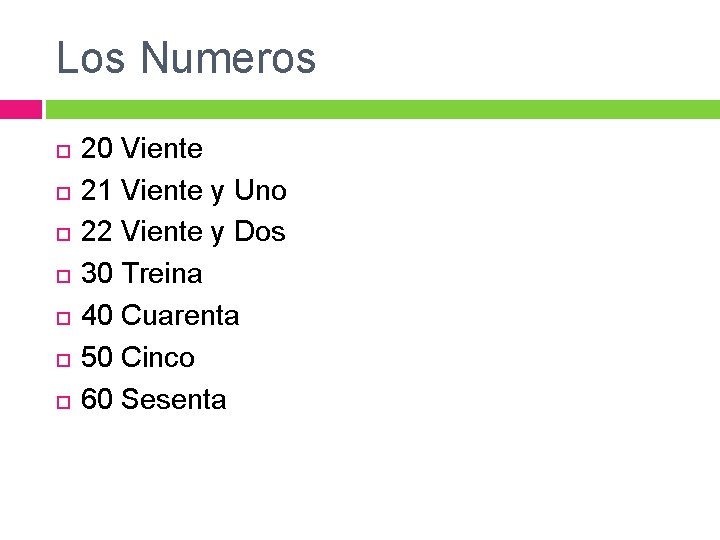Click the word 'Numeros' in the title
The image size is (720, 540).
228,57
